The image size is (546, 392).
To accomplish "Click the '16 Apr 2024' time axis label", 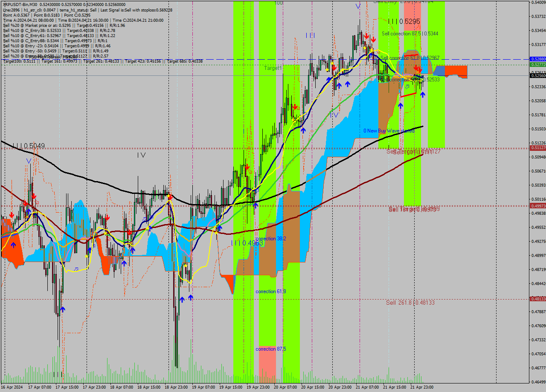I will (x=12, y=387).
